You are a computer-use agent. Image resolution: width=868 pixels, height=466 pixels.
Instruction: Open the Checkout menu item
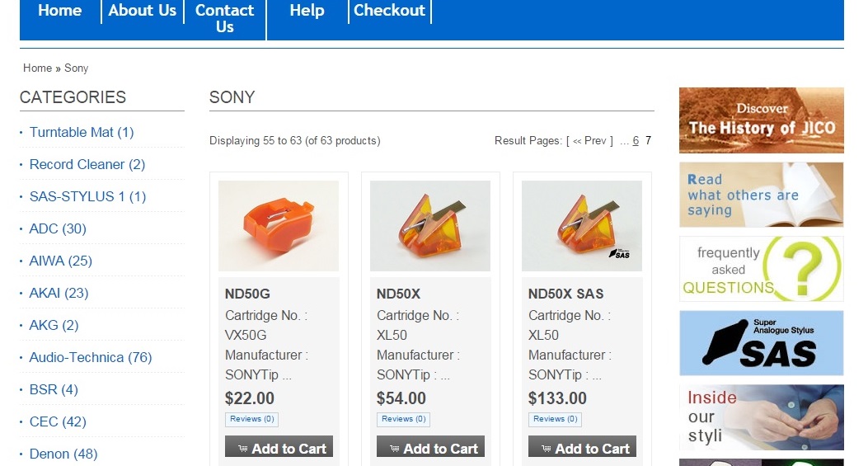[x=389, y=11]
